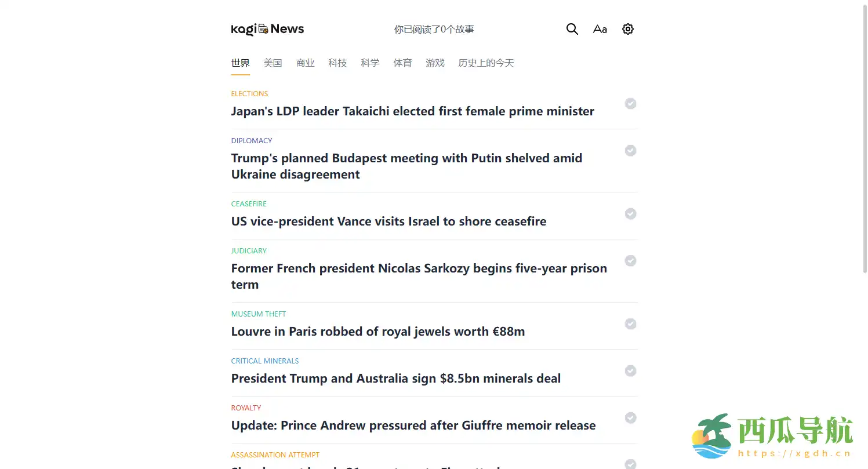The width and height of the screenshot is (868, 469).
Task: Toggle read checkmark for the Louvre robbery story
Action: click(x=630, y=323)
